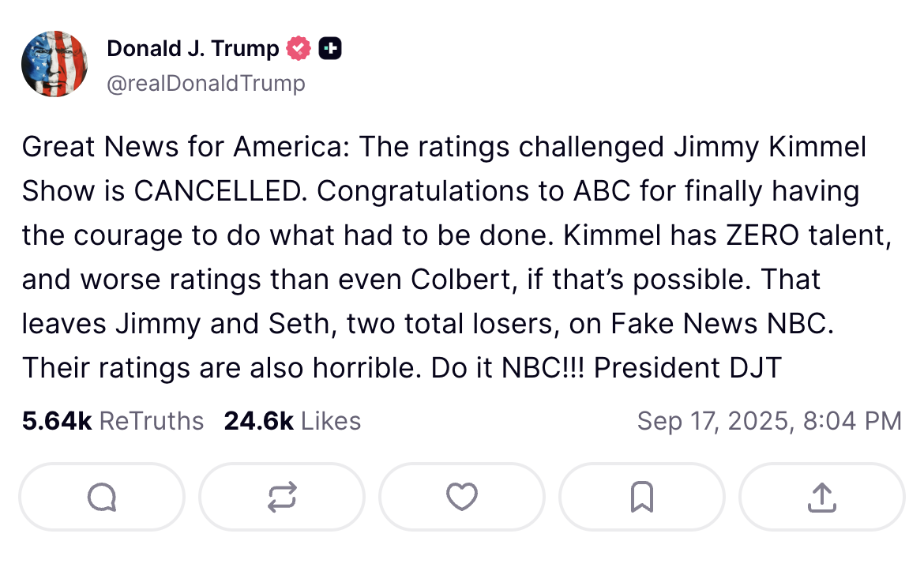Viewport: 924px width, 575px height.
Task: Click the 24.6k like count number
Action: click(x=258, y=421)
